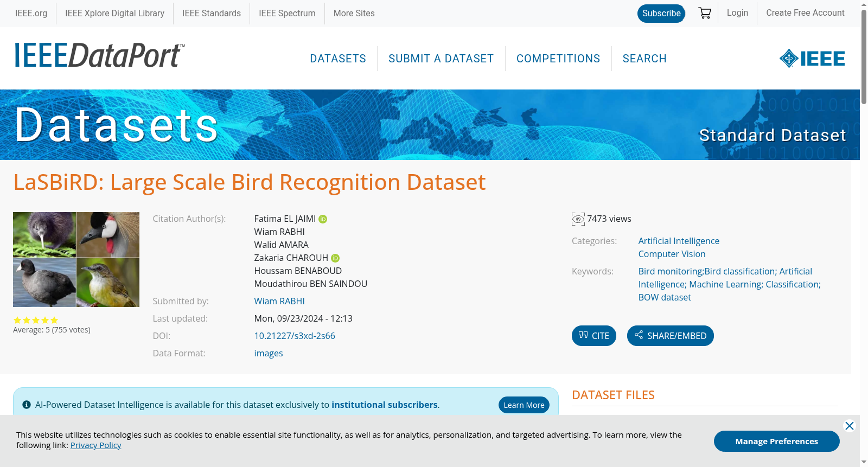This screenshot has height=467, width=868.
Task: Click the DATASET FILES heading
Action: [613, 395]
